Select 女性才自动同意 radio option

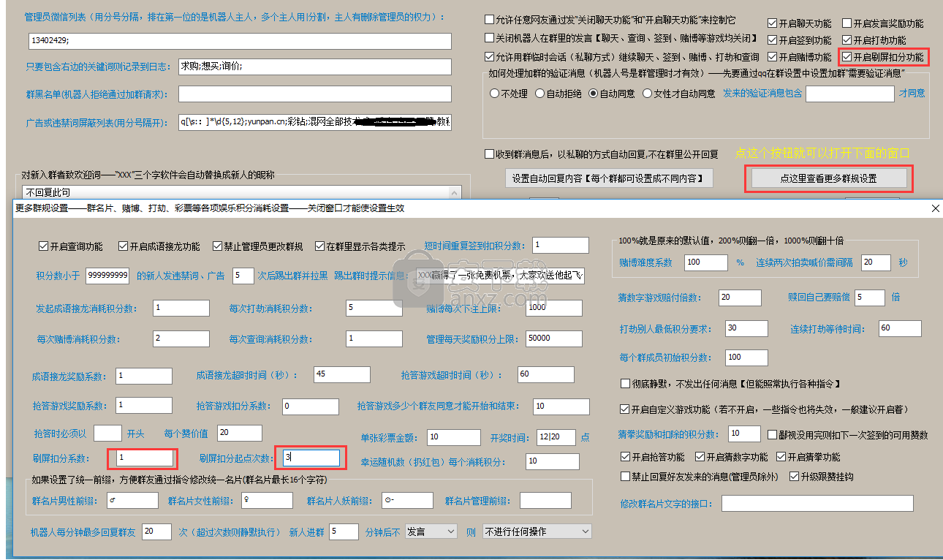click(x=648, y=94)
